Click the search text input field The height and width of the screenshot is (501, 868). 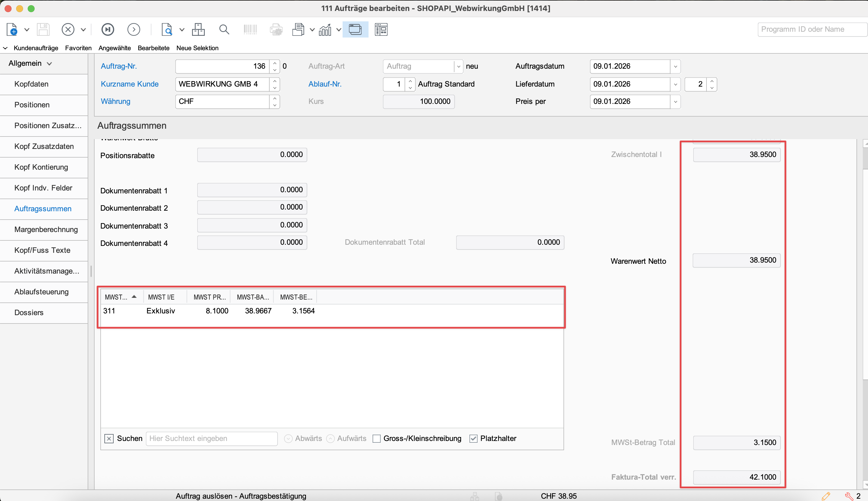click(211, 438)
